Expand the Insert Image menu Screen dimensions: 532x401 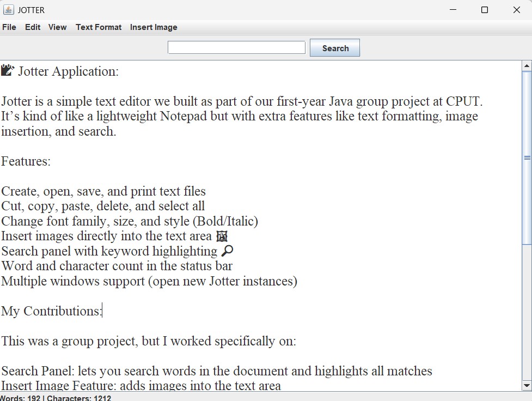154,27
